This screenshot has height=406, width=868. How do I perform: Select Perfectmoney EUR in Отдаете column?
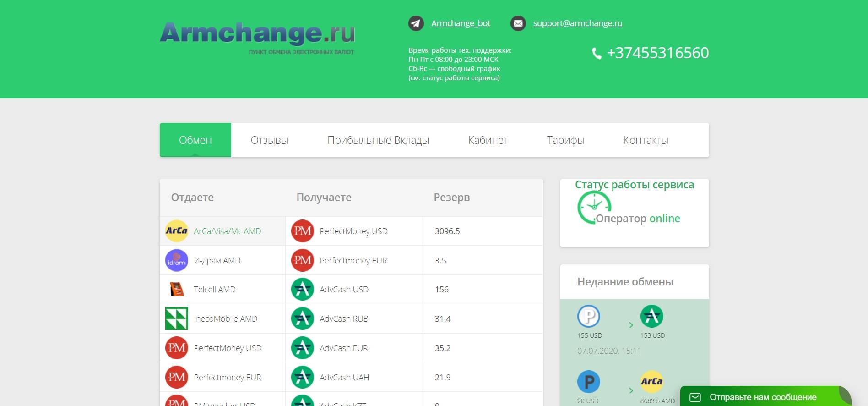[x=222, y=377]
